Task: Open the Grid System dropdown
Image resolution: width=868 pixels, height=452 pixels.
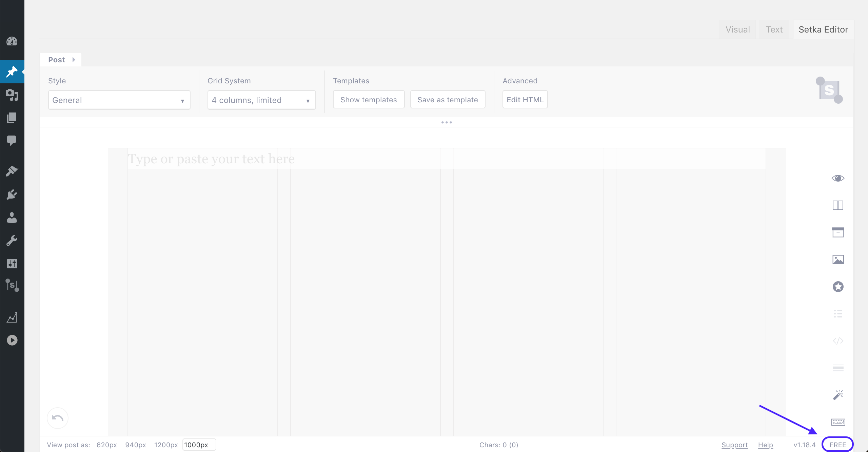Action: pyautogui.click(x=261, y=100)
